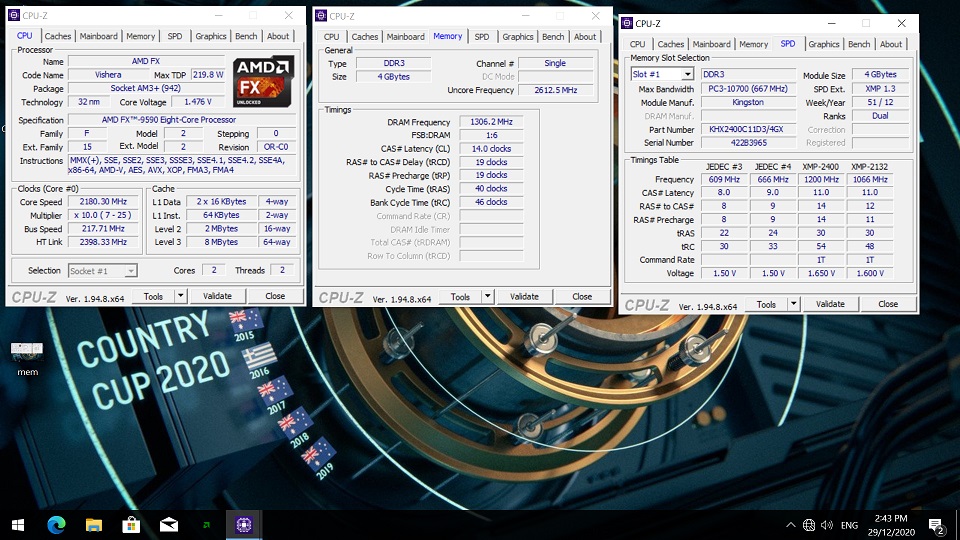This screenshot has width=960, height=540.
Task: Click the volume speaker tray icon
Action: tap(827, 525)
